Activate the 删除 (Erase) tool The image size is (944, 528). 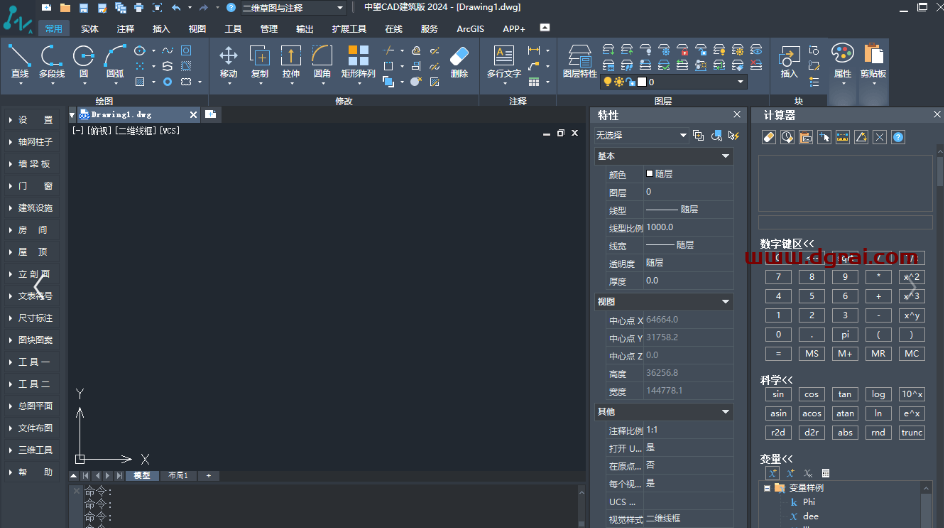(459, 60)
